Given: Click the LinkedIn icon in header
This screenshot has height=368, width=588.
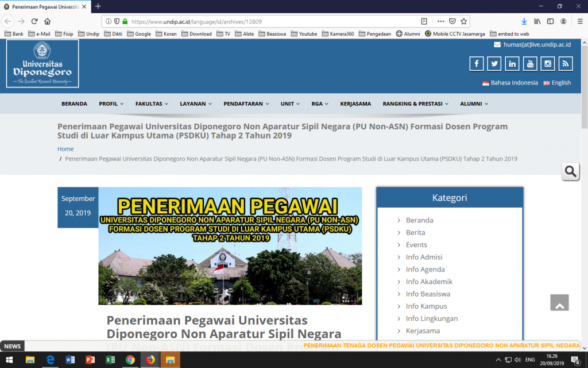Looking at the screenshot, I should 512,64.
